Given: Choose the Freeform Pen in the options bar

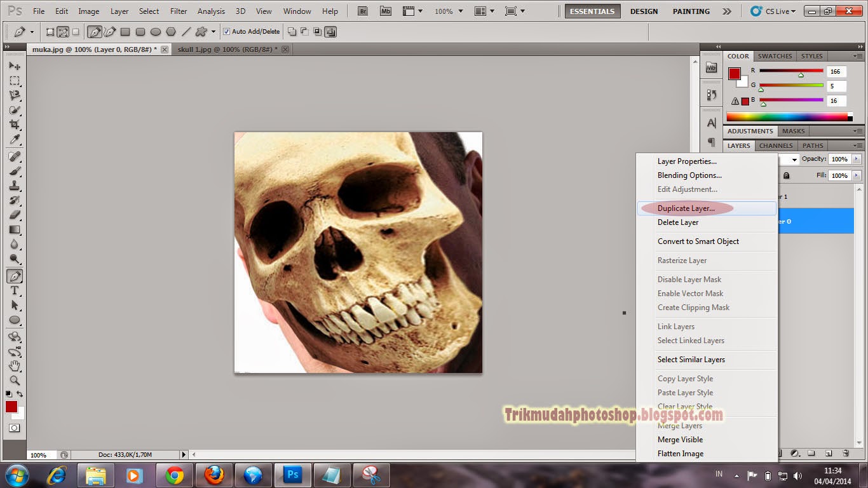Looking at the screenshot, I should tap(110, 31).
